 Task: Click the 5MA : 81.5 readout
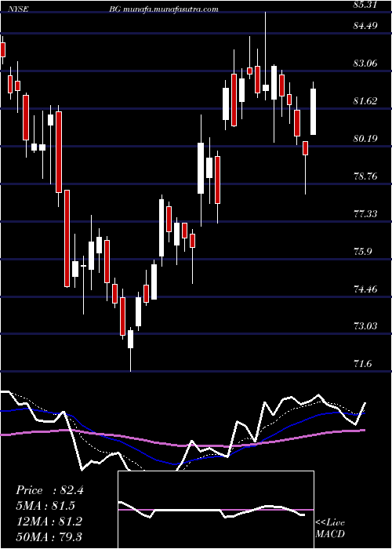point(45,506)
